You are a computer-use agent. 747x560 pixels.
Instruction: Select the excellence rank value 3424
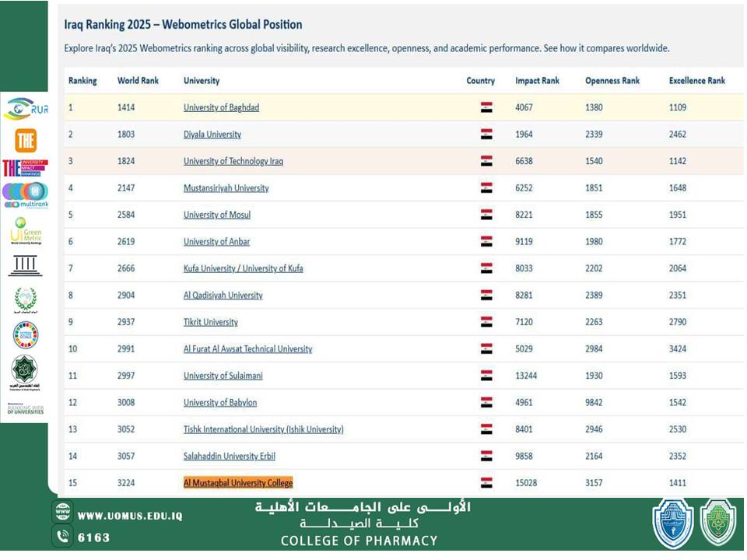[678, 349]
